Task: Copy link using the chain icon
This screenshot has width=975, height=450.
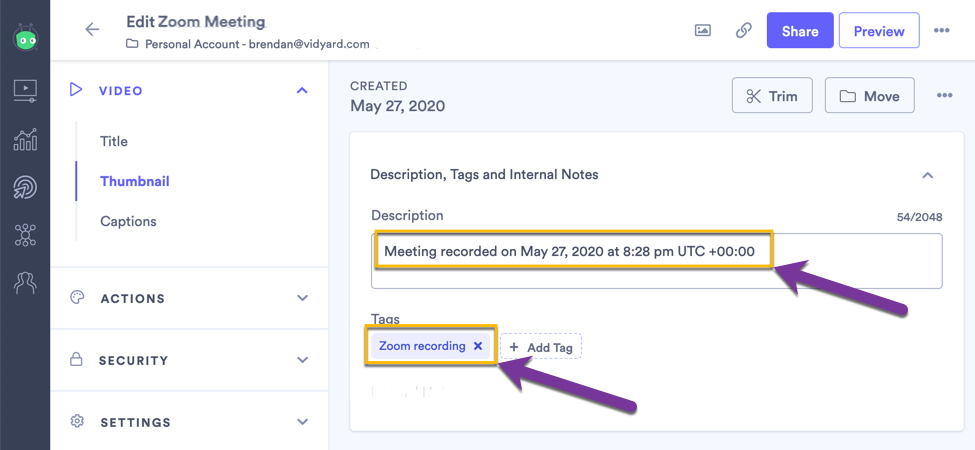Action: (744, 30)
